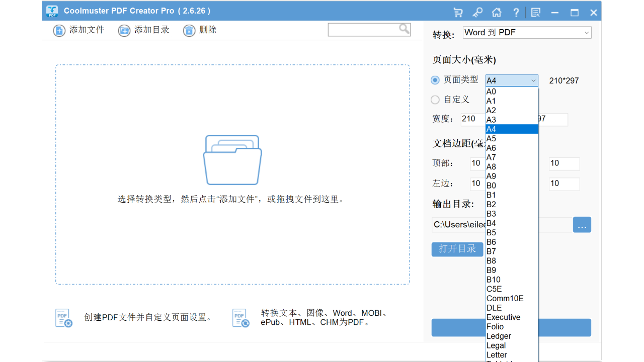Viewport: 644px width, 362px height.
Task: Select the 自定义 custom size radio button
Action: click(x=435, y=100)
